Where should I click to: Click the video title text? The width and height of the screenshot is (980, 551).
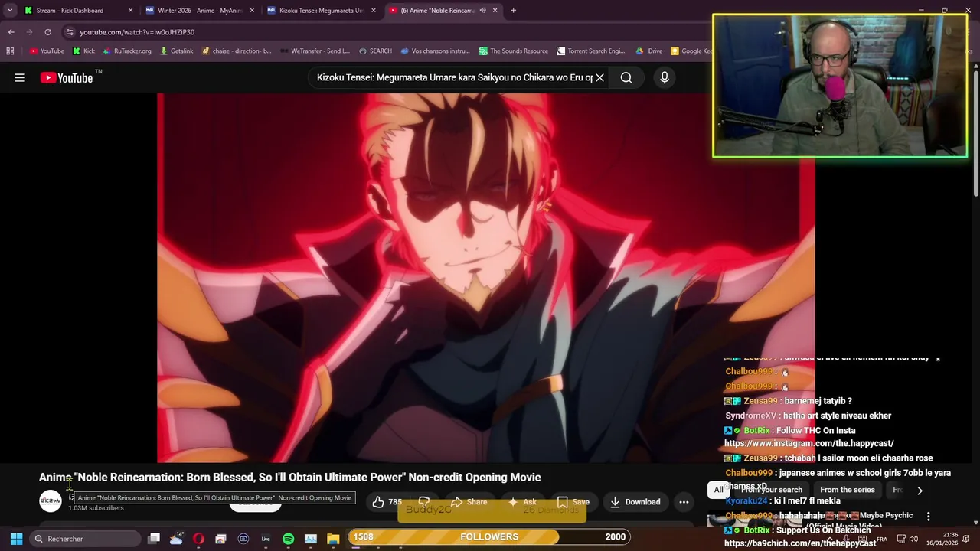290,478
